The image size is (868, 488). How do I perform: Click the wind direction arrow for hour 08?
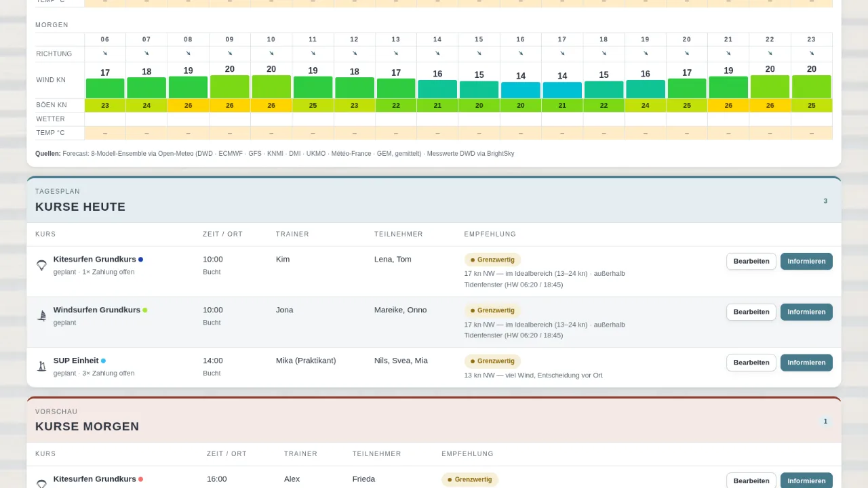[x=188, y=53]
